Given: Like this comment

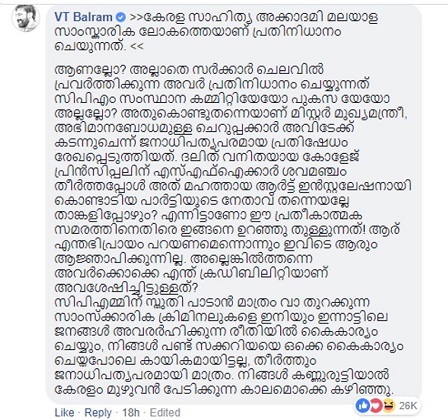Looking at the screenshot, I should click(x=64, y=412).
